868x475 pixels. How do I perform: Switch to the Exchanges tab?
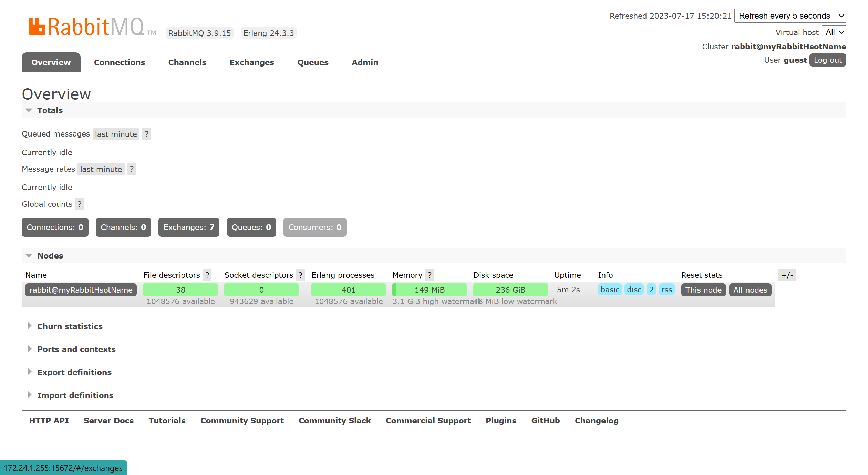252,62
